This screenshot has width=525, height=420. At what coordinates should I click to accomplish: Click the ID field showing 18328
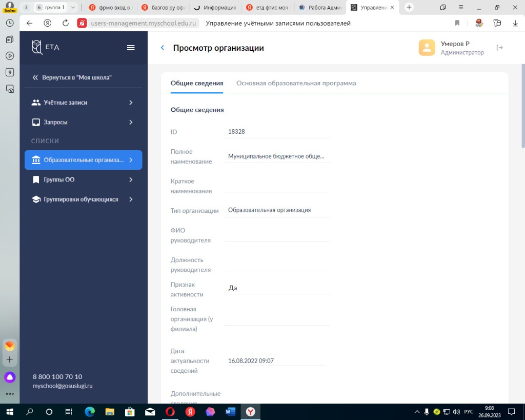[x=277, y=132]
